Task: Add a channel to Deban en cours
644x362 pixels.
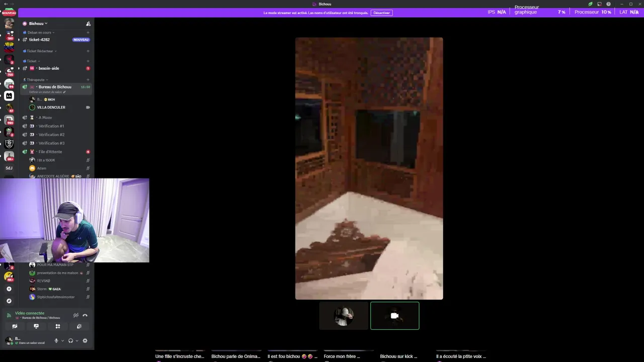Action: tap(88, 33)
